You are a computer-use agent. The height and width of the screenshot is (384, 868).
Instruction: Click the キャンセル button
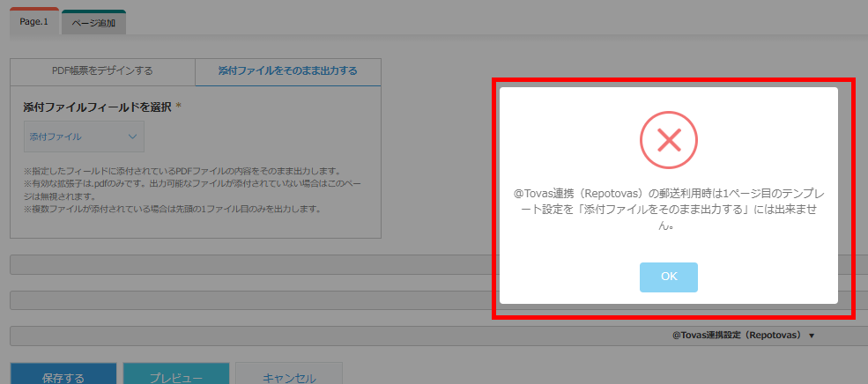tap(289, 378)
